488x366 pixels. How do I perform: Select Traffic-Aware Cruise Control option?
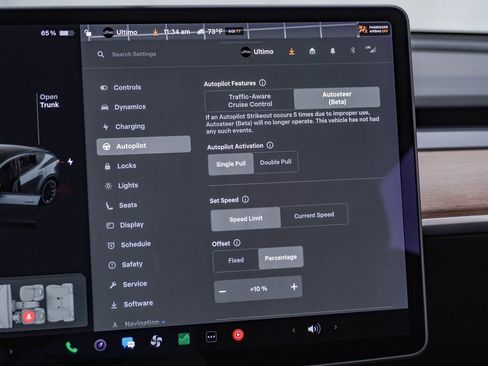(249, 100)
